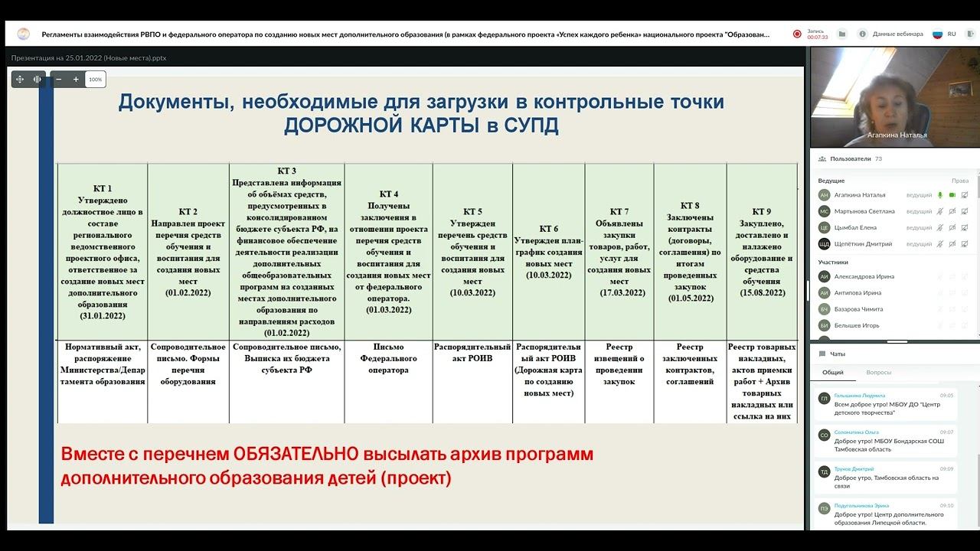Open the RU language selector

click(952, 34)
